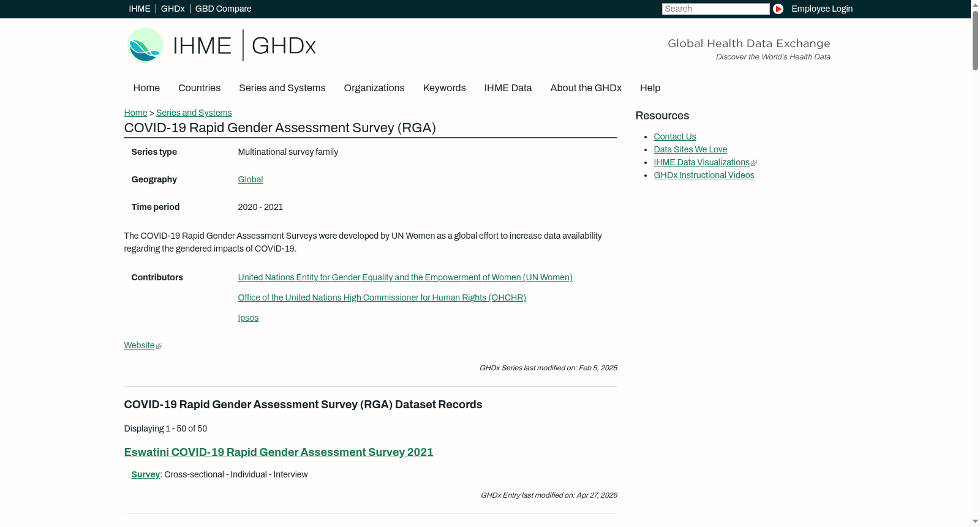Screen dimensions: 980x527
Task: Click the 'Time period' field label
Action: [155, 207]
